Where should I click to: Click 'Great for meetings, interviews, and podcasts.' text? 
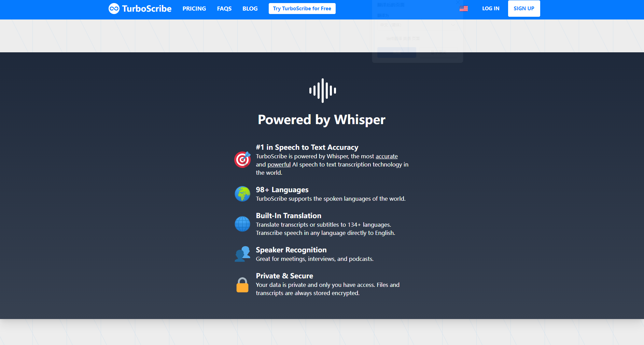[x=315, y=259]
